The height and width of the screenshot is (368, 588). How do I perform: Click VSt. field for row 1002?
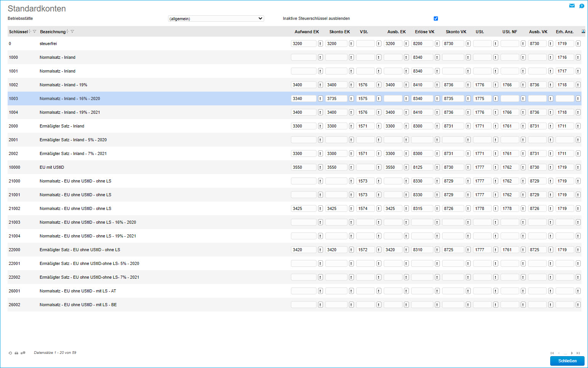(365, 85)
